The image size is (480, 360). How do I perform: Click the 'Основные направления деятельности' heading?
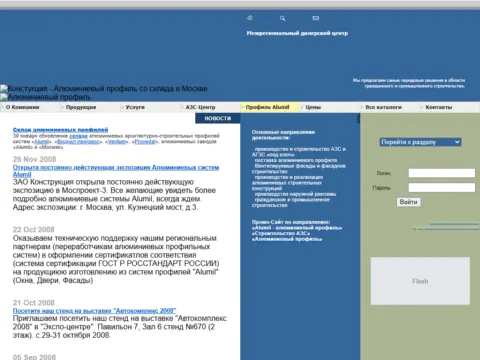[283, 135]
